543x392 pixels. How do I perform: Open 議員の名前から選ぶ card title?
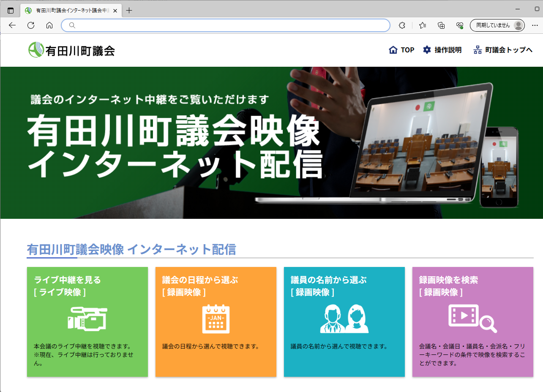(329, 280)
